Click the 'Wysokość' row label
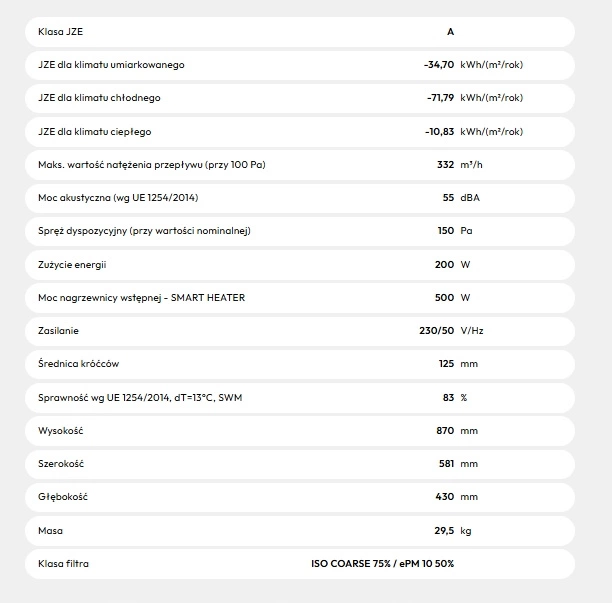The height and width of the screenshot is (603, 612). click(60, 430)
